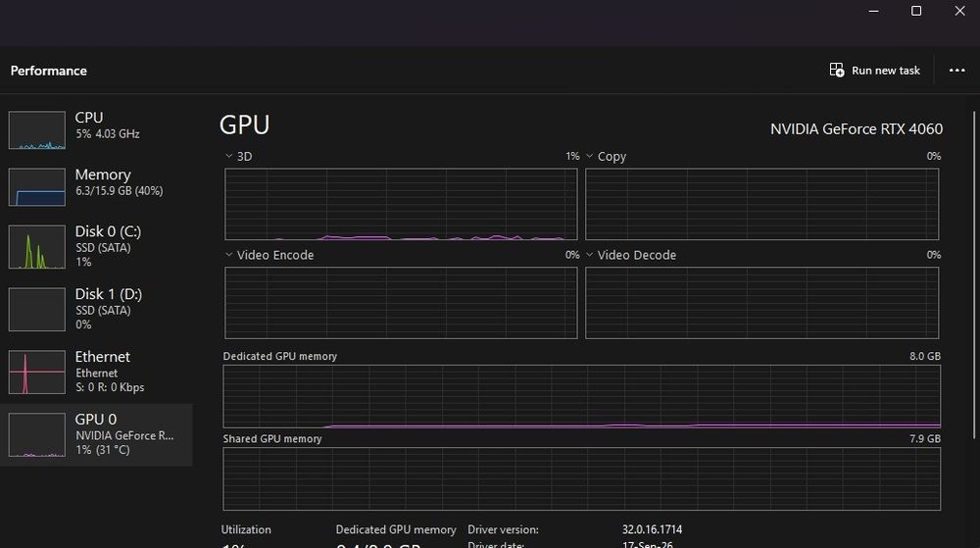This screenshot has height=548, width=980.
Task: Click the vertical scrollbar on right edge
Action: [x=974, y=274]
